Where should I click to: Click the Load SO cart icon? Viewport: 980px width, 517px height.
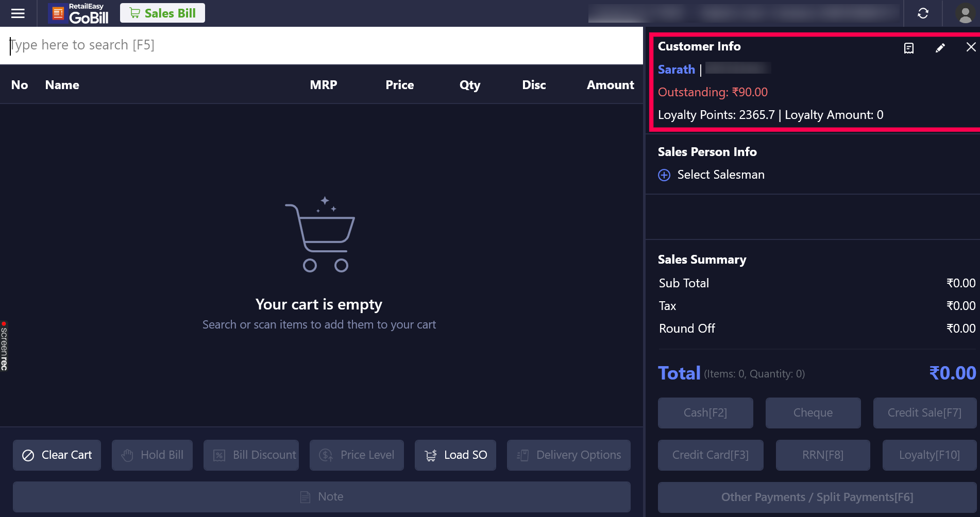pyautogui.click(x=430, y=455)
